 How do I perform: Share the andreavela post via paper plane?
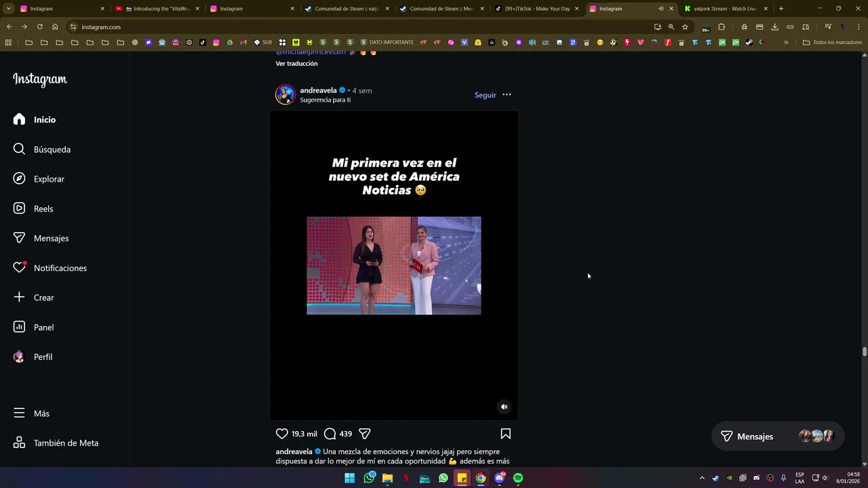(364, 434)
